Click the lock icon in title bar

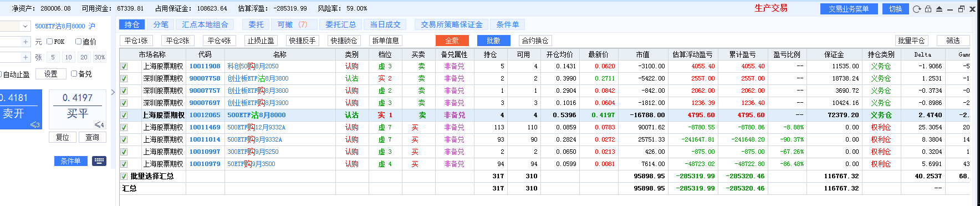pos(928,9)
